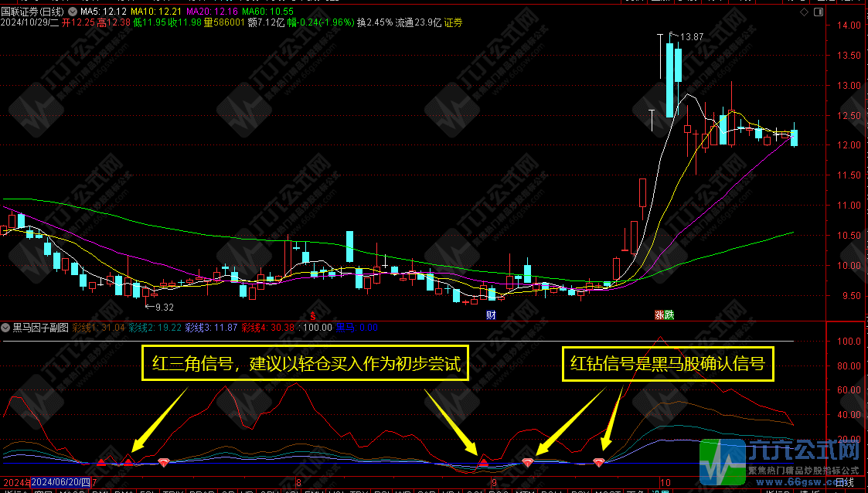Click the diamond icon in top-right corner
Viewport: 868px width, 493px height.
(x=804, y=12)
